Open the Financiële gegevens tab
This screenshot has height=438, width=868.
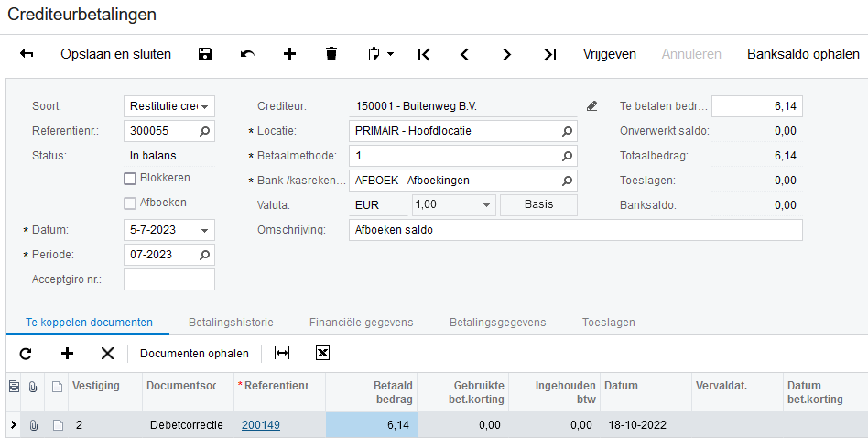pyautogui.click(x=361, y=323)
